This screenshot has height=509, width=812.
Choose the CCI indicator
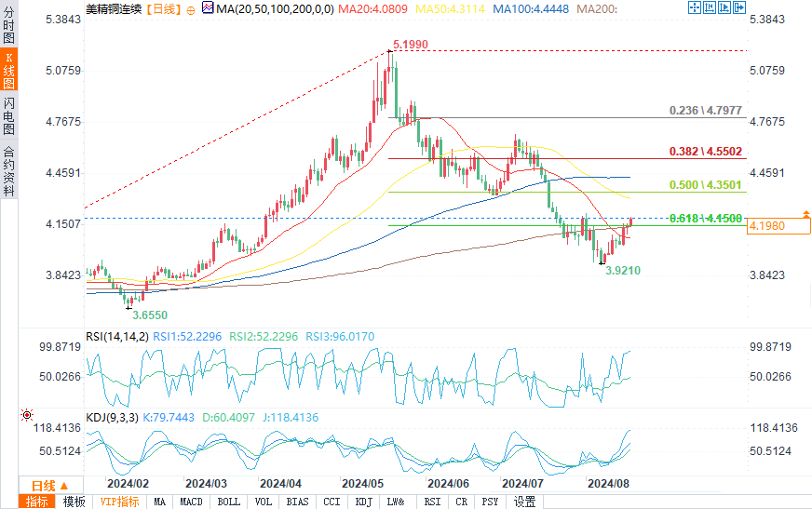pos(332,502)
